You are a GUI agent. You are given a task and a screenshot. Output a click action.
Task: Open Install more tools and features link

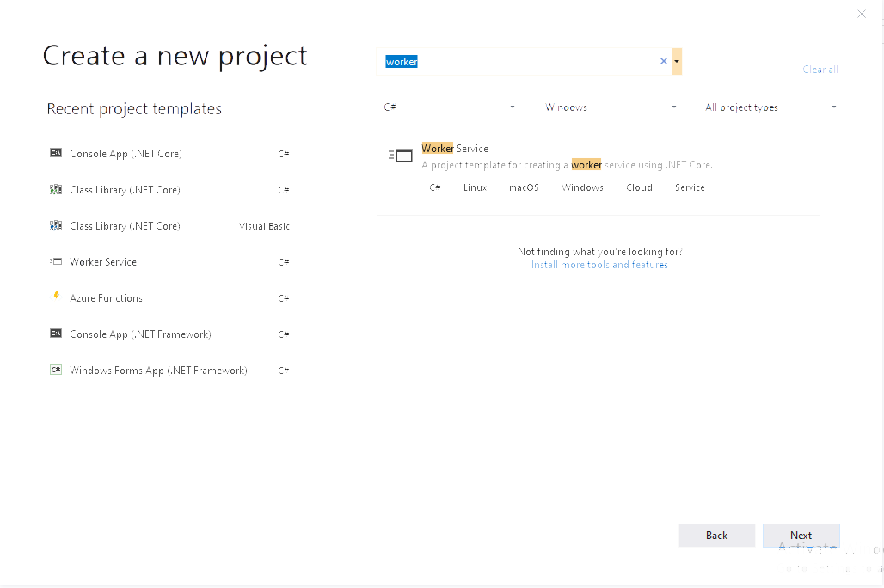pos(599,265)
